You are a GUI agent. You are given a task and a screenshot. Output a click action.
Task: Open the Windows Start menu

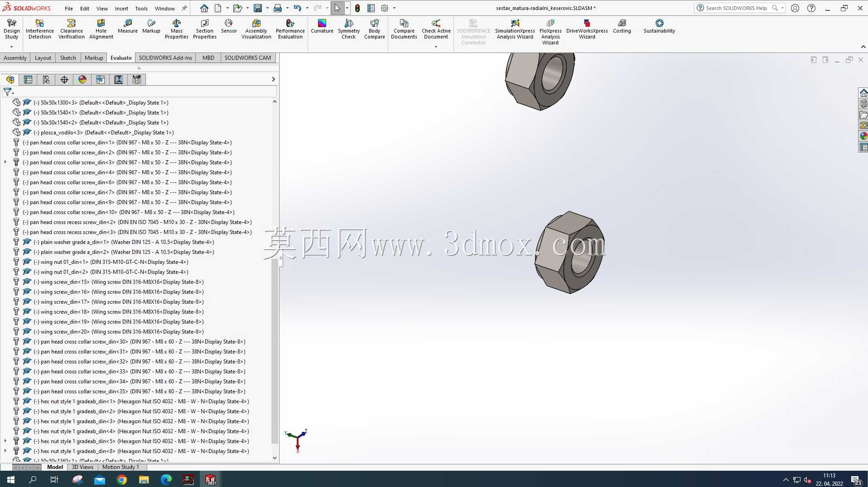[11, 479]
